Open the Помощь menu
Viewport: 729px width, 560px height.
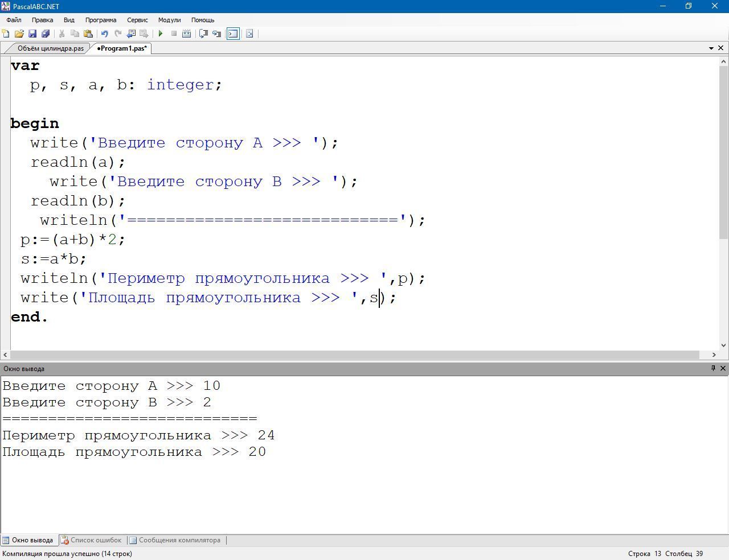pos(203,20)
